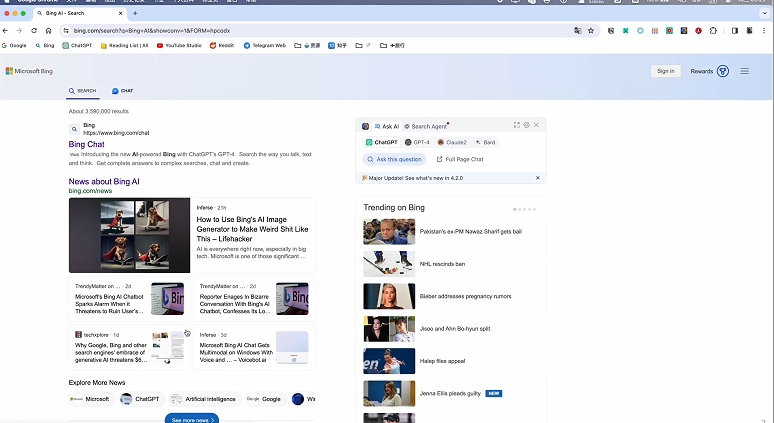Switch to the Ask AI tab
Screen dimensions: 774x423
pos(387,126)
